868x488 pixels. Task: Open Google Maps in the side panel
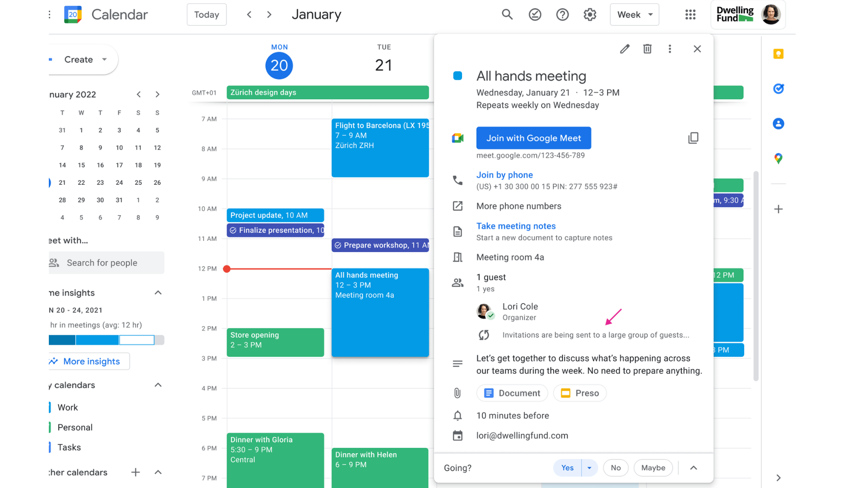pos(778,158)
